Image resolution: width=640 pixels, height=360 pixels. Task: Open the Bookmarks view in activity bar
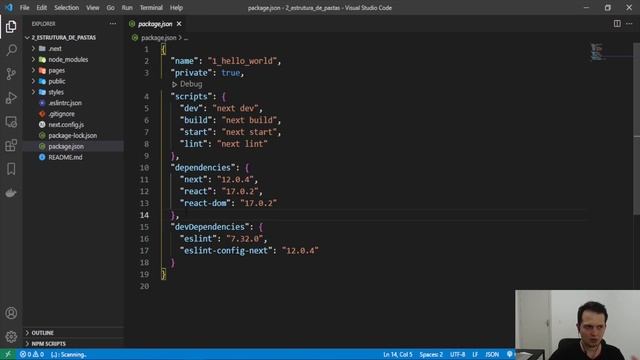coord(11,169)
